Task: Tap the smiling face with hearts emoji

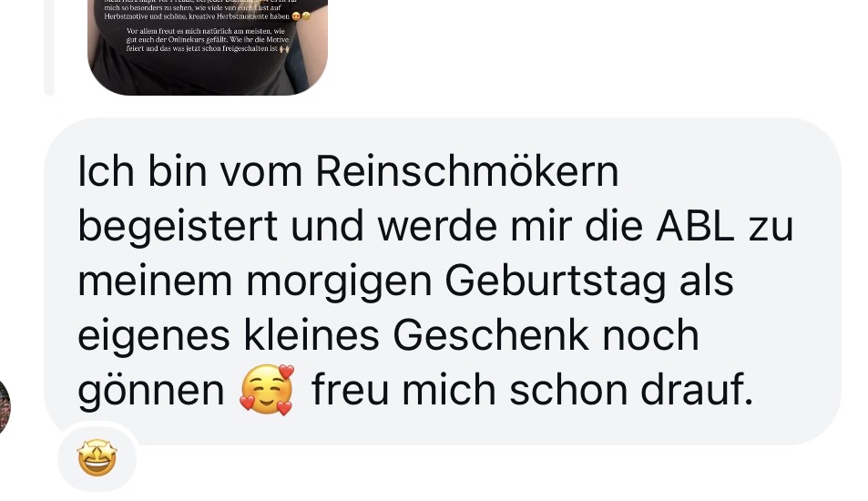Action: tap(266, 390)
